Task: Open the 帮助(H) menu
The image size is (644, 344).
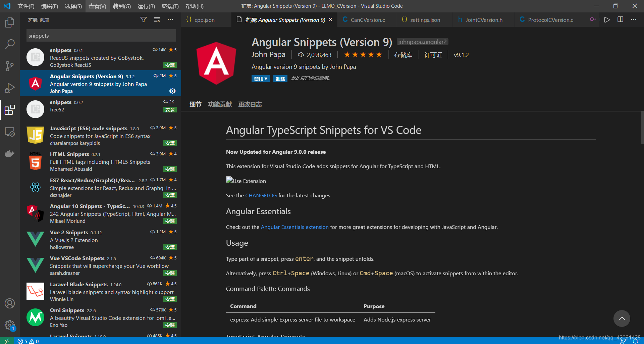Action: (195, 6)
